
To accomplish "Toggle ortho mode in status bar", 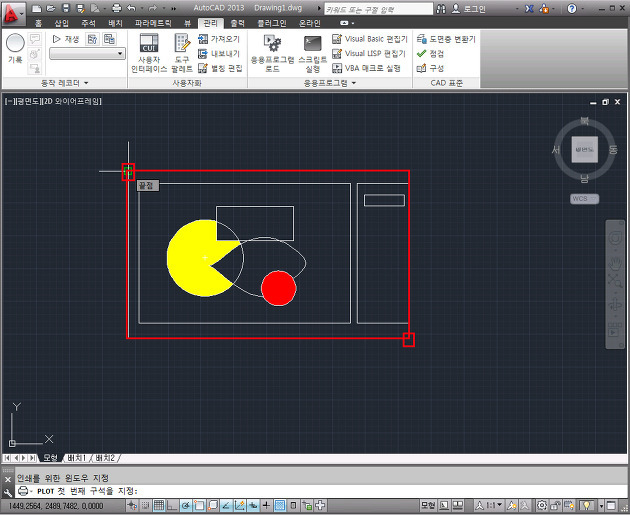I will (172, 505).
